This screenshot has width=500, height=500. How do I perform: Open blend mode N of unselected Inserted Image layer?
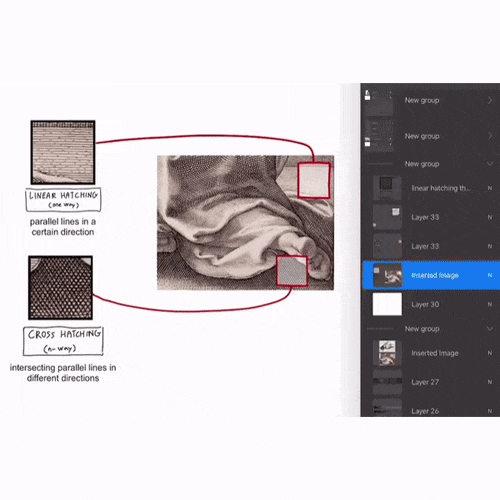[490, 353]
